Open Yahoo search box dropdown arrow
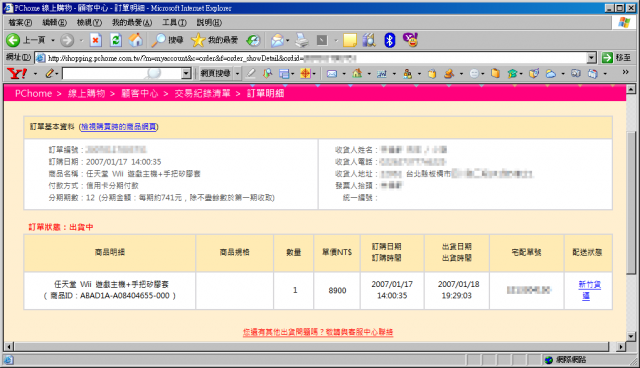The image size is (640, 368). (186, 73)
